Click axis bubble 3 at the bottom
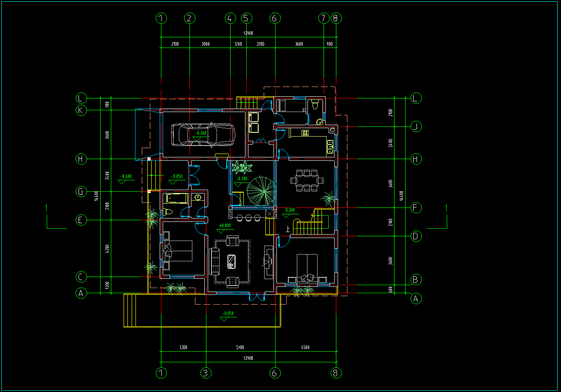This screenshot has height=392, width=561. pos(206,373)
